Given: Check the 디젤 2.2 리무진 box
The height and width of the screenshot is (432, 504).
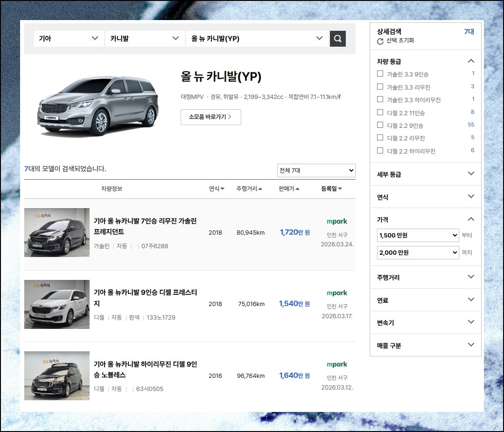Looking at the screenshot, I should 380,138.
